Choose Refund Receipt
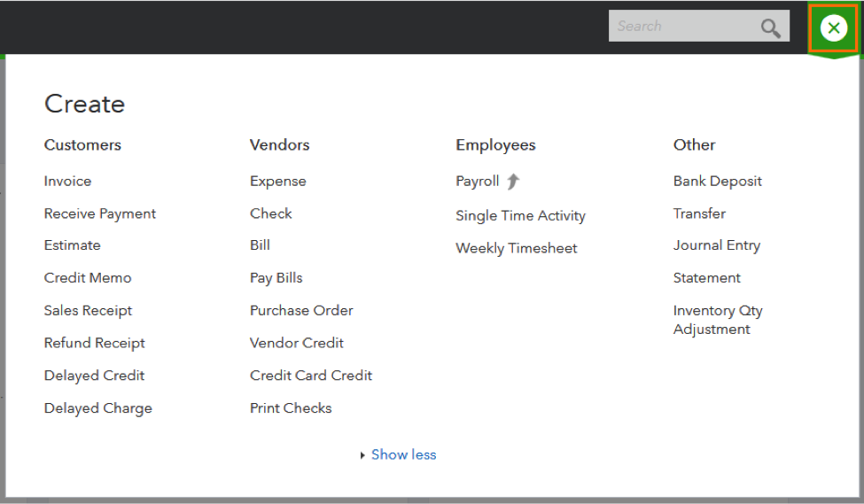Image resolution: width=864 pixels, height=504 pixels. (x=94, y=343)
